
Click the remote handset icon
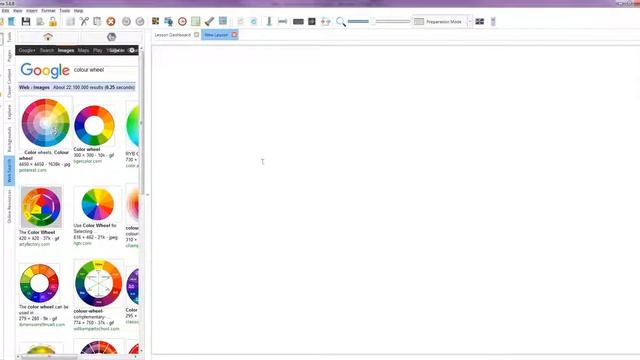coord(493,21)
